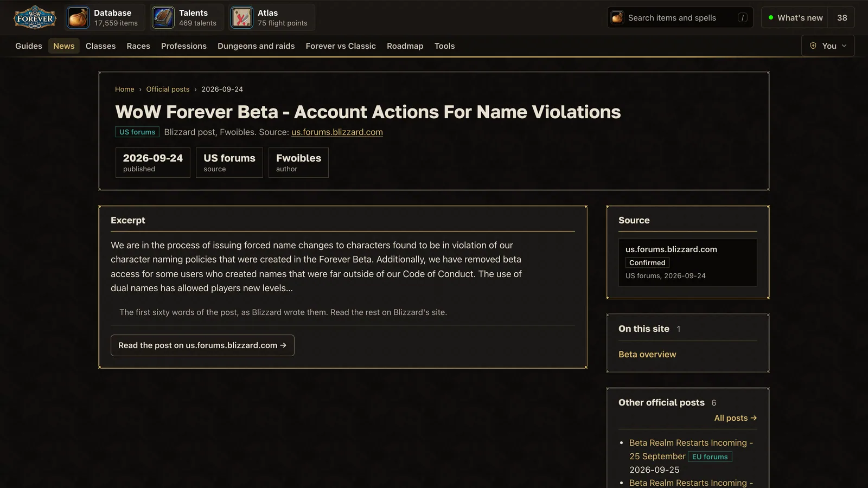
Task: Open the Beta overview link
Action: coord(647,354)
